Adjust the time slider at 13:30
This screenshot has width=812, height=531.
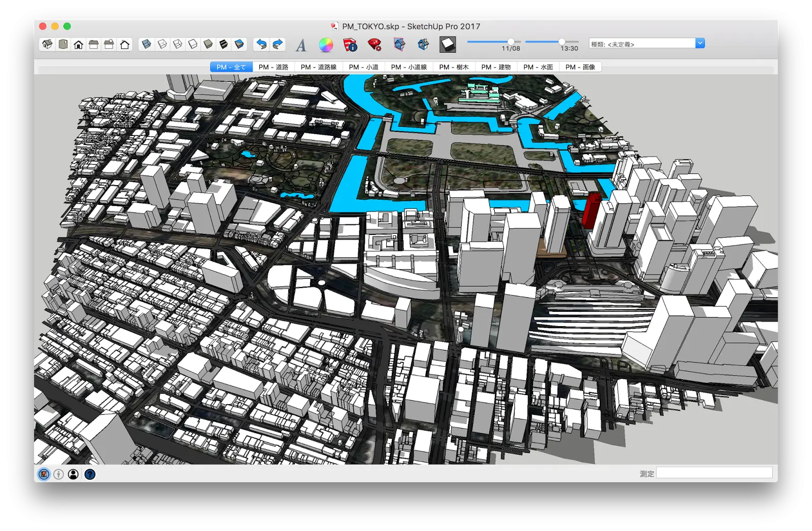[562, 42]
